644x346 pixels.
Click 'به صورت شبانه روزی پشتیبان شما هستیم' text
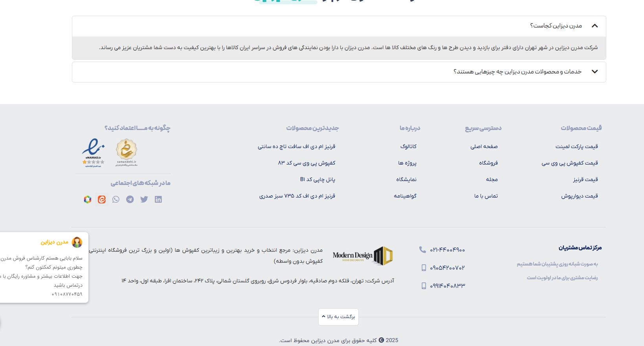coord(557,264)
